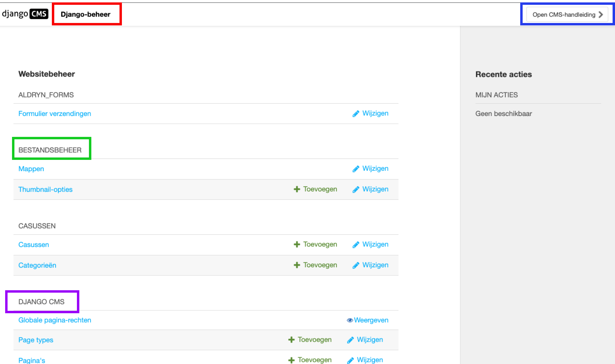Image resolution: width=615 pixels, height=364 pixels.
Task: Open Globale pagina-rechten link
Action: [x=55, y=320]
